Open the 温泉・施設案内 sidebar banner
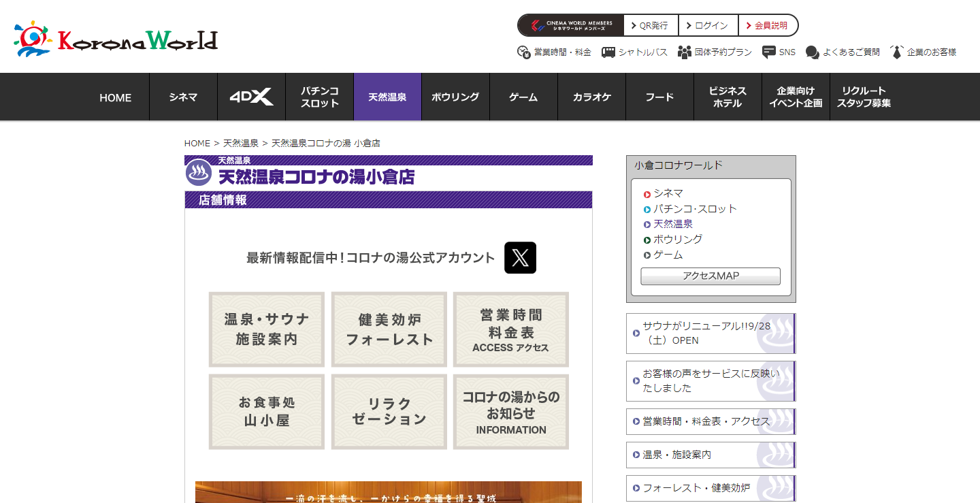980x503 pixels. [x=710, y=455]
